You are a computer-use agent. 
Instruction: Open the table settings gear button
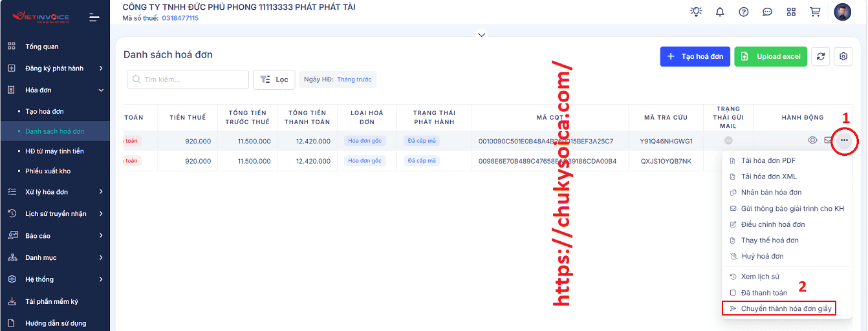point(843,56)
